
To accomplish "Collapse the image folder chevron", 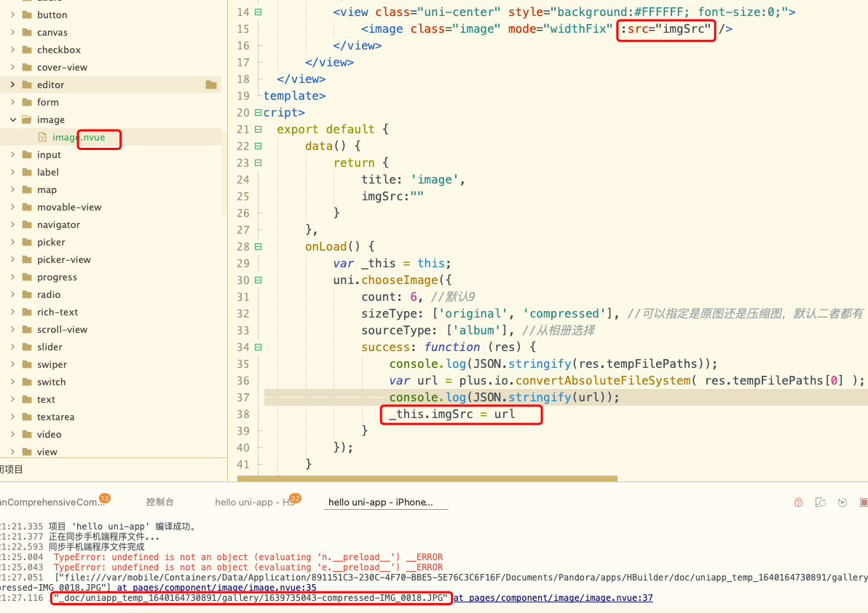I will (x=12, y=120).
